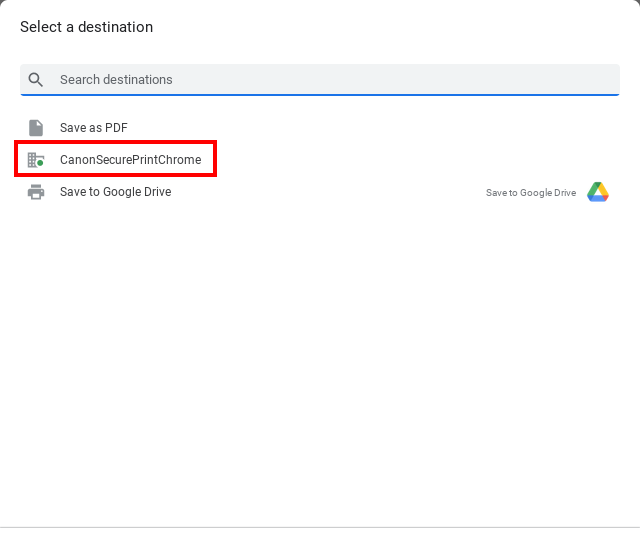Screen dimensions: 640x541
Task: Click the Google Drive triangle logo
Action: coord(598,192)
